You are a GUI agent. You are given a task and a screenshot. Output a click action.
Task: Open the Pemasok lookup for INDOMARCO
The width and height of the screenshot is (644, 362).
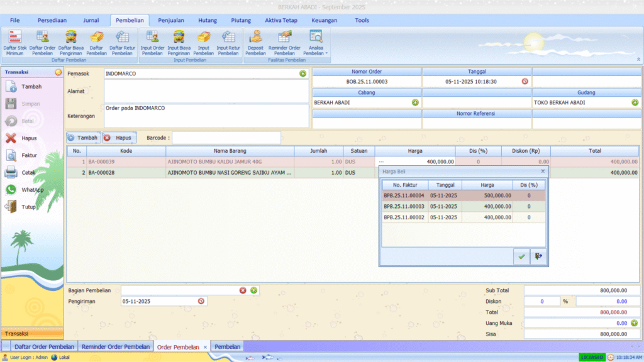coord(303,74)
